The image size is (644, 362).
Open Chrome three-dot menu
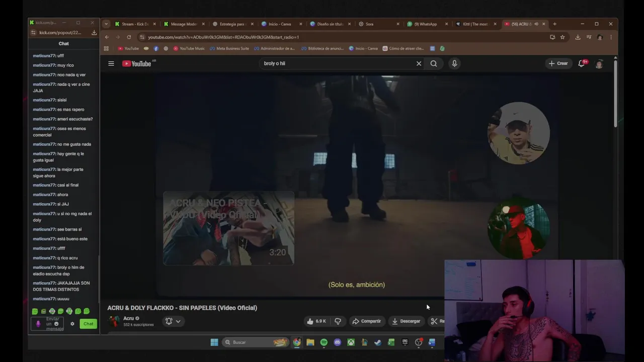point(611,37)
